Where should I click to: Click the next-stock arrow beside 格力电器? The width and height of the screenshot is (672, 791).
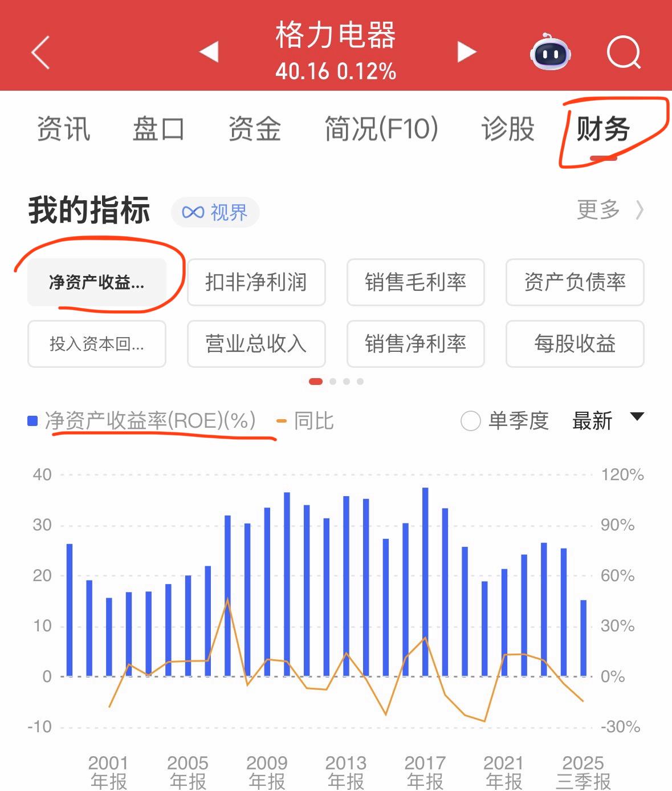pos(466,51)
